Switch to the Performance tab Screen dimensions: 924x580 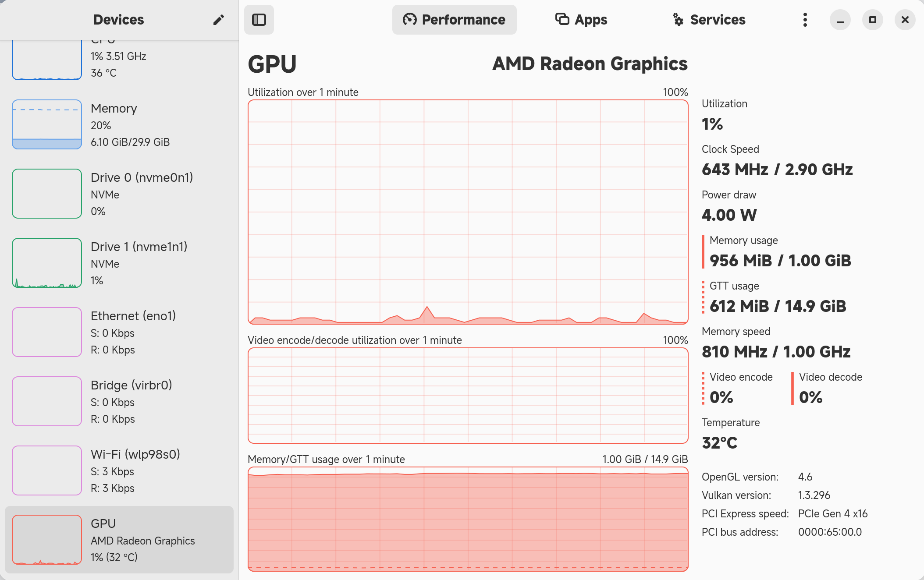click(455, 20)
